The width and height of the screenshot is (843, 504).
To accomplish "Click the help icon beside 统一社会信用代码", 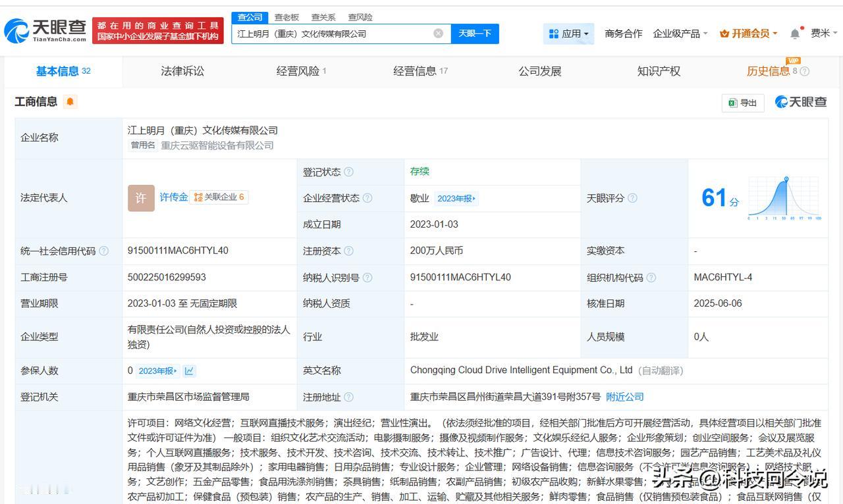I will [103, 251].
